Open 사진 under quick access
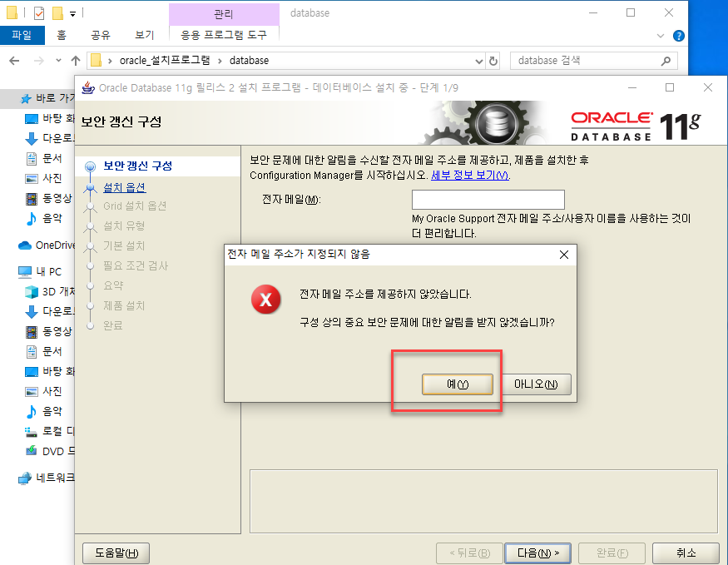This screenshot has height=565, width=728. [42, 178]
